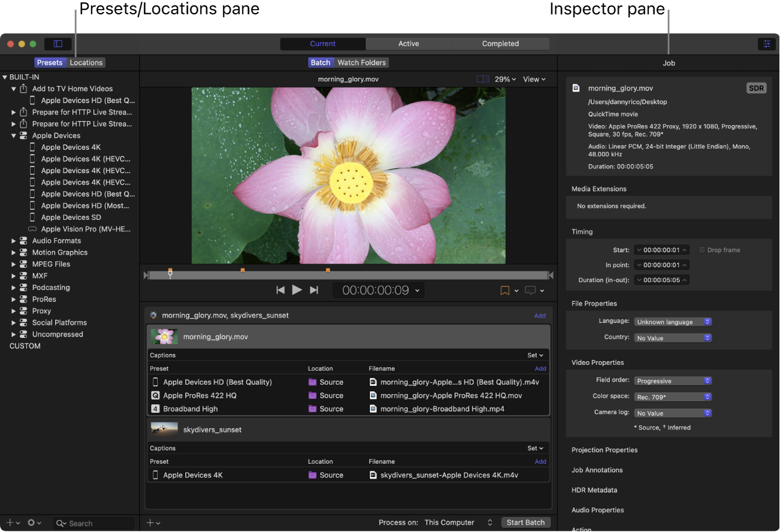Open the orange marker bookmark icon menu
This screenshot has width=780, height=532.
(x=505, y=291)
